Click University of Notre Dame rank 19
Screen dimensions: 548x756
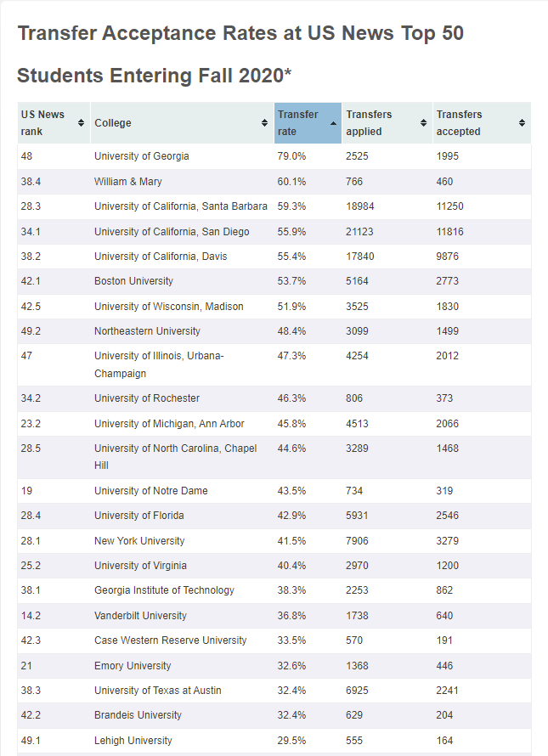click(26, 491)
